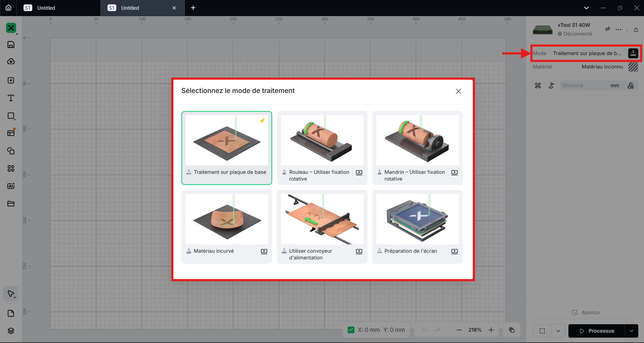Open the framing options dropdown arrow

(558, 331)
